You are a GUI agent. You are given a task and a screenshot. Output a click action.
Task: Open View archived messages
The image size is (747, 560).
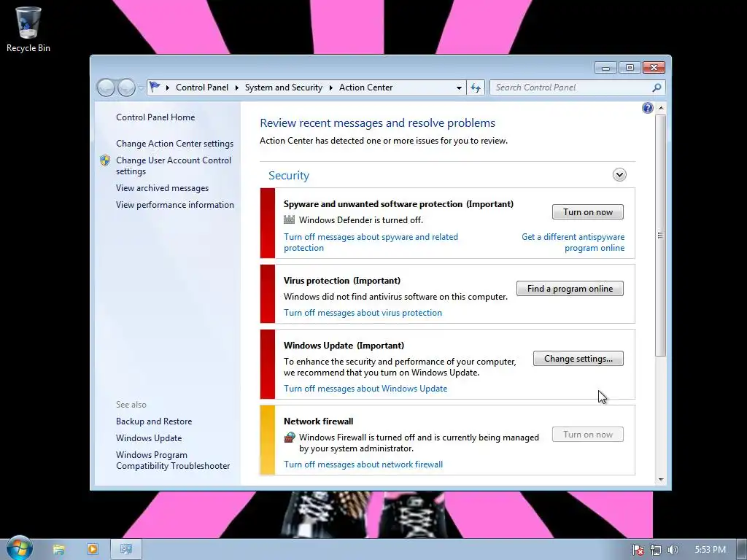pos(162,188)
